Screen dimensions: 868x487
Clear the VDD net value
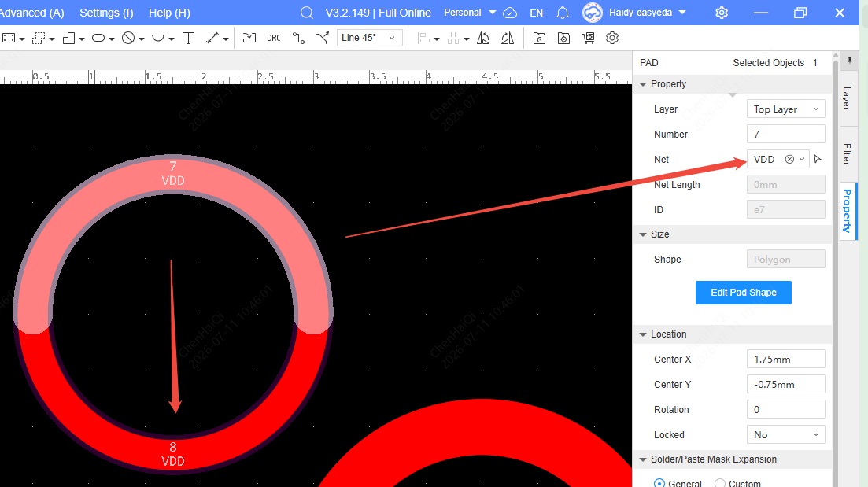pyautogui.click(x=789, y=160)
